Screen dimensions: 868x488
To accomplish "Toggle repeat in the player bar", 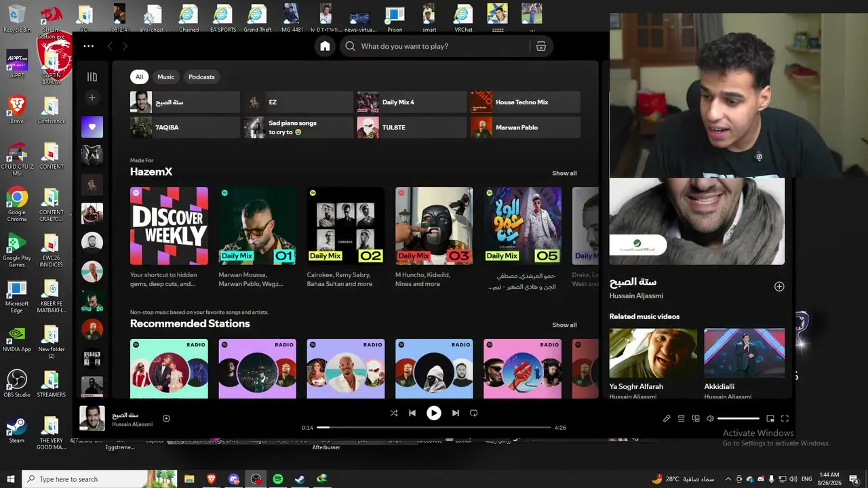I will [474, 413].
